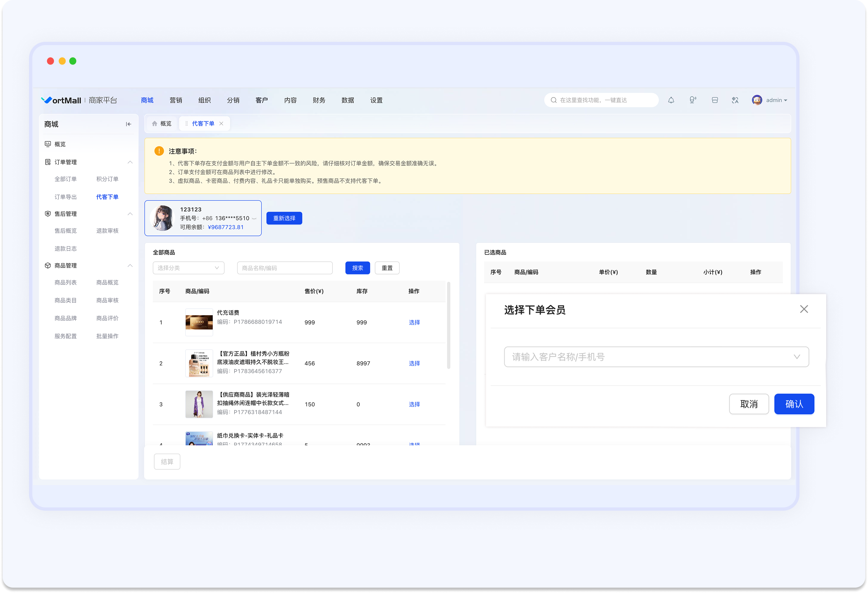Click the 售后管理 shield icon
The width and height of the screenshot is (868, 593).
48,214
